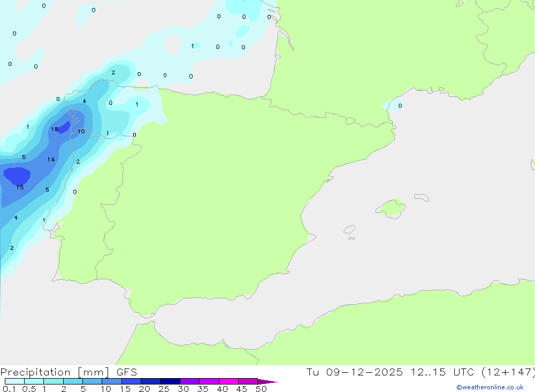Click the Menorca island outline
Viewport: 535px width, 392px height.
[x=422, y=197]
